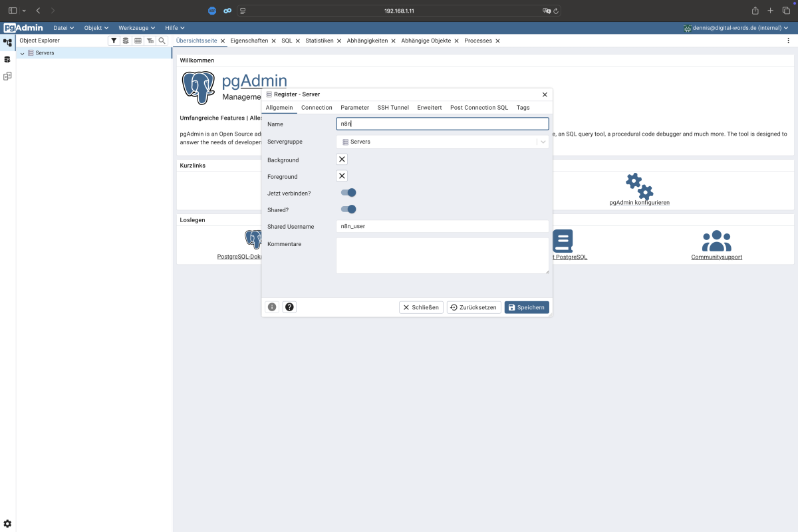Click the page reload icon in the address bar
This screenshot has height=532, width=798.
tap(556, 11)
